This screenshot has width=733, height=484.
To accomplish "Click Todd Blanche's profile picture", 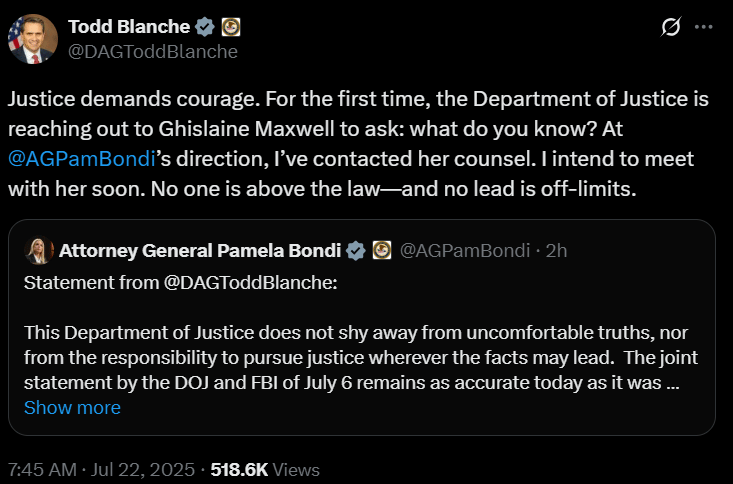I will [x=29, y=39].
